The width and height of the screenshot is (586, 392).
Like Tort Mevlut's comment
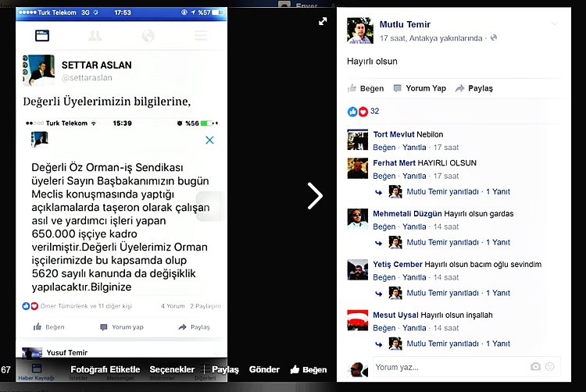(384, 148)
